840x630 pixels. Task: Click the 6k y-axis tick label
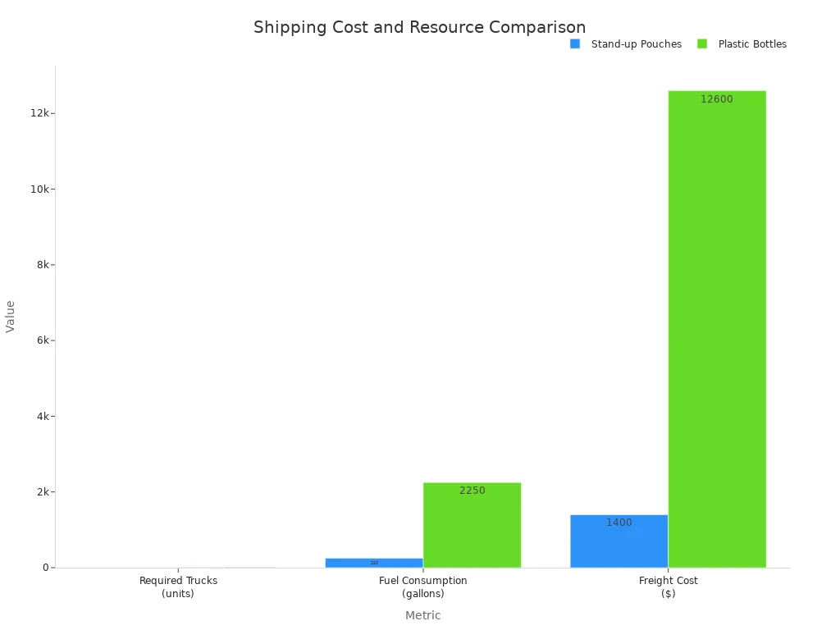click(x=43, y=340)
